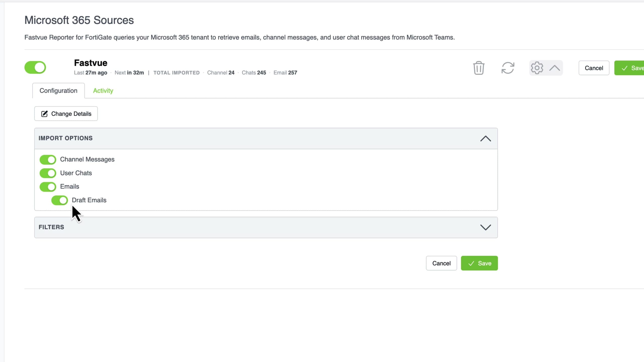This screenshot has height=362, width=644.
Task: Click the 'Channel 24' import count
Action: (221, 73)
